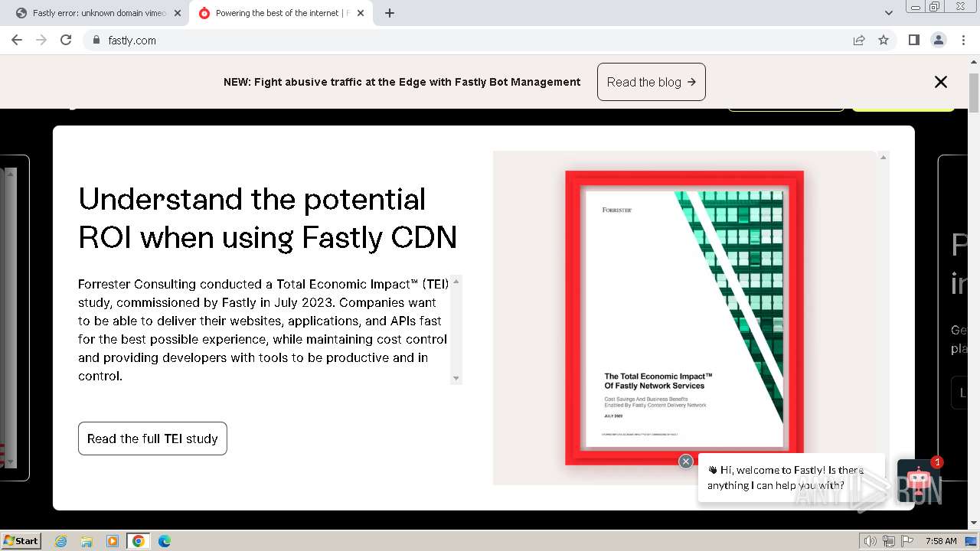Close the Fastly error tab

click(x=178, y=13)
